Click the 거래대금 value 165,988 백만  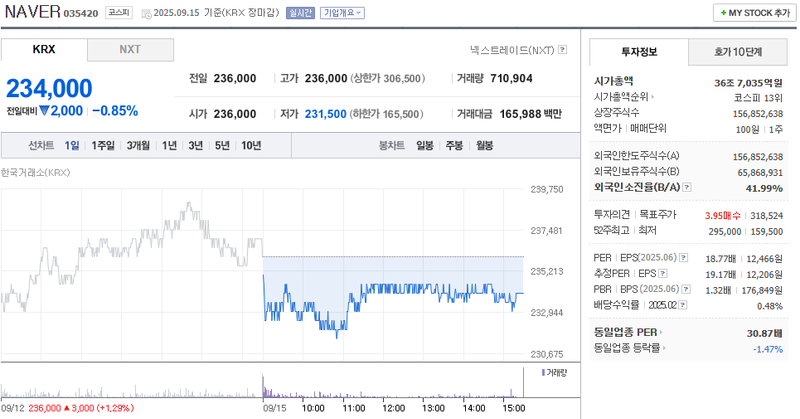click(531, 114)
